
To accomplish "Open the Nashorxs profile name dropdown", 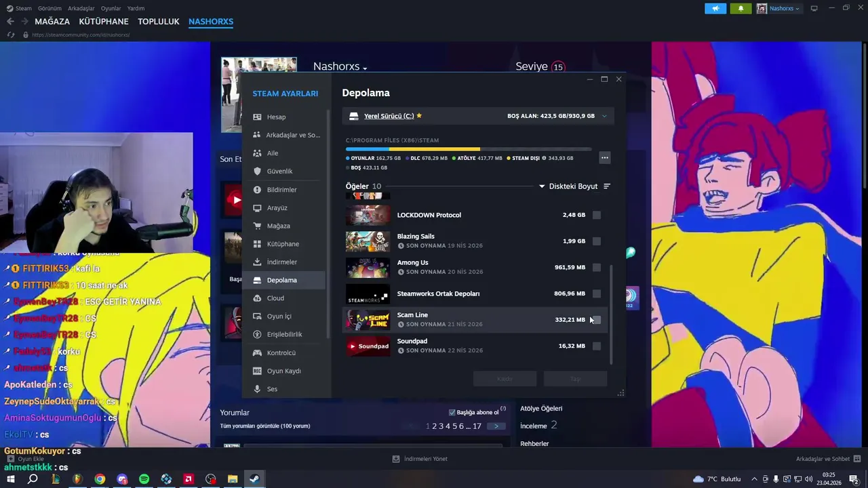I will 340,66.
